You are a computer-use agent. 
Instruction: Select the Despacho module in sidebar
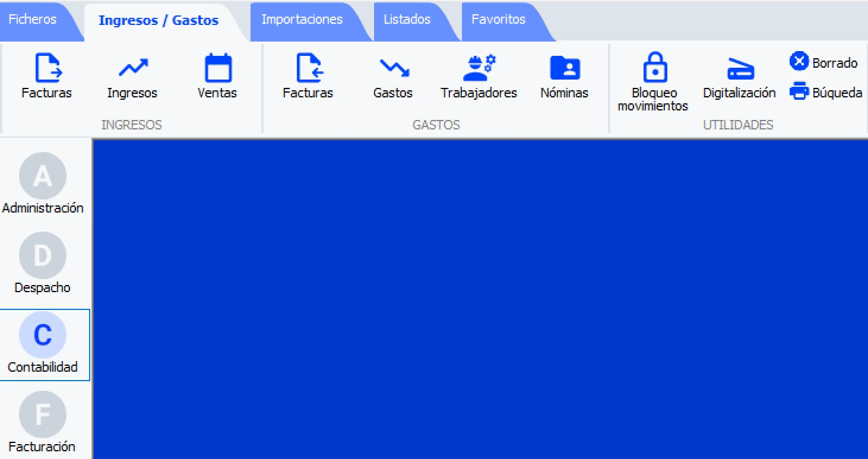[43, 263]
